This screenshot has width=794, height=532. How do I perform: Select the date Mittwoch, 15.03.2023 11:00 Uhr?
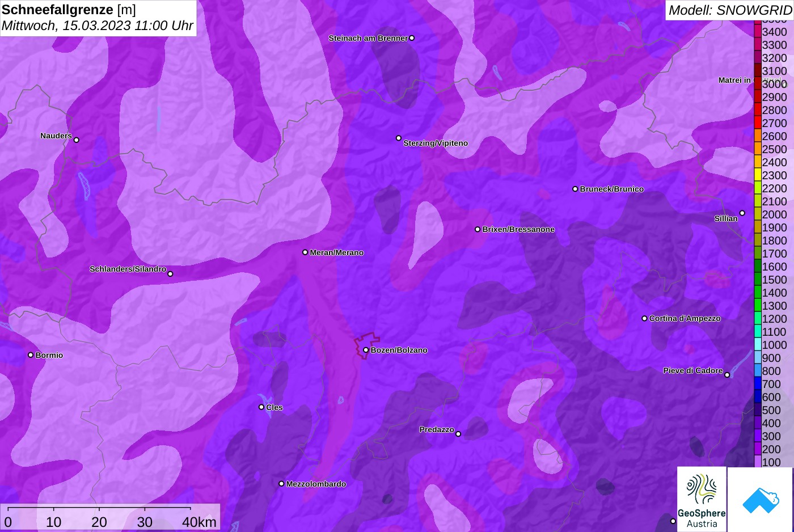[98, 26]
